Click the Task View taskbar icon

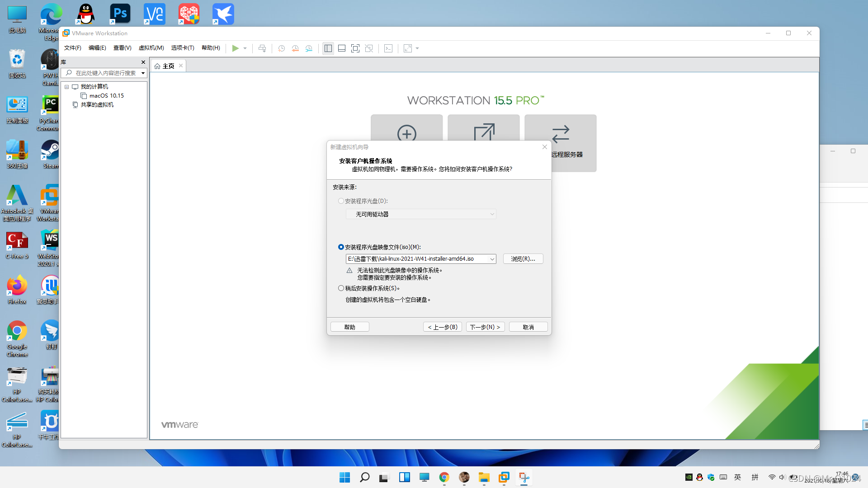click(x=384, y=477)
